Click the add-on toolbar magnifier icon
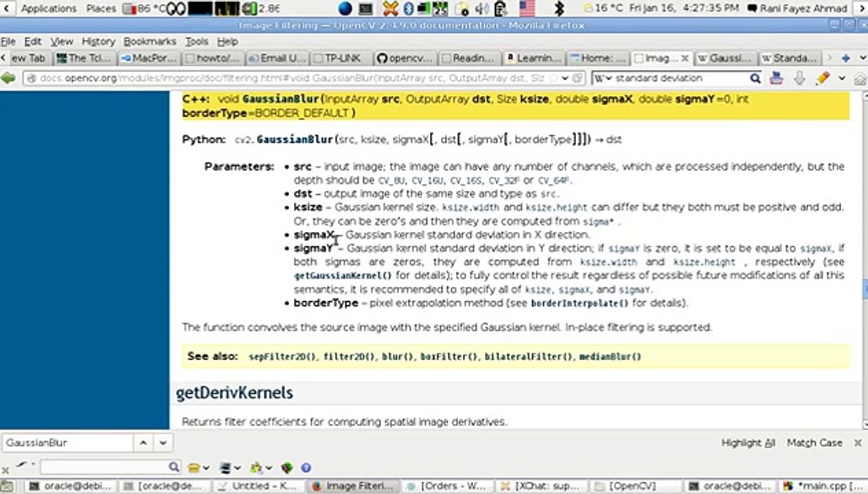 click(174, 467)
